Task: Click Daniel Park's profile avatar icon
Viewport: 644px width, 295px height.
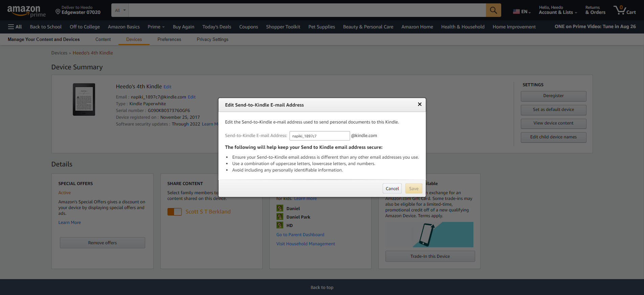Action: [x=280, y=217]
